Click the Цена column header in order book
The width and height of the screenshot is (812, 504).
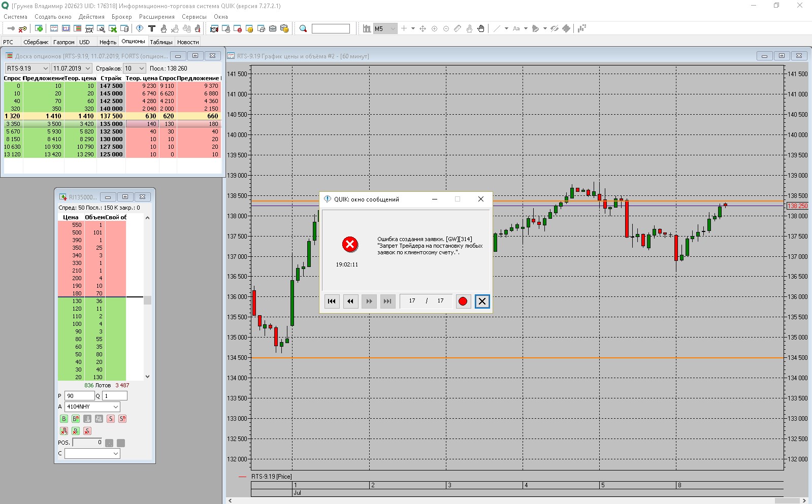(71, 217)
